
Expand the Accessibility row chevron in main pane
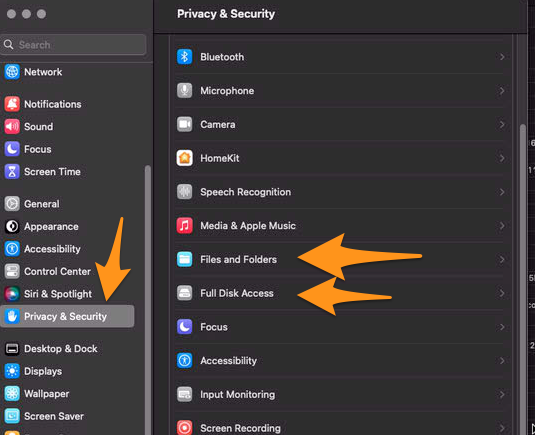[x=502, y=361]
